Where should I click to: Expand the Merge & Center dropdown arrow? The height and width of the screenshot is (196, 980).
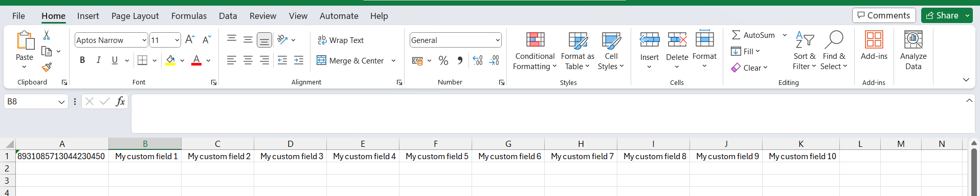[393, 60]
